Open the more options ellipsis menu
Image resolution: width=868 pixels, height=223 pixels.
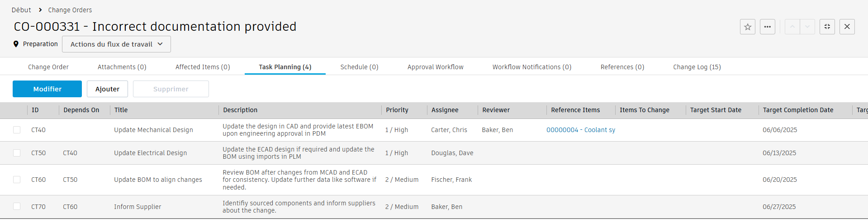(x=767, y=27)
